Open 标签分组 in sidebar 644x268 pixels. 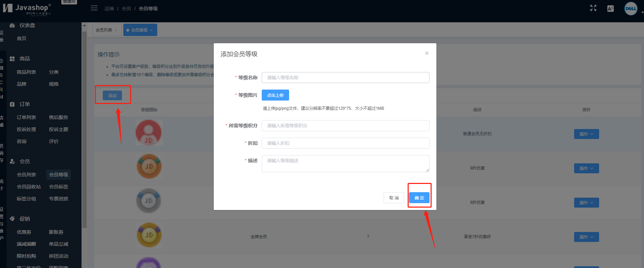tap(26, 199)
